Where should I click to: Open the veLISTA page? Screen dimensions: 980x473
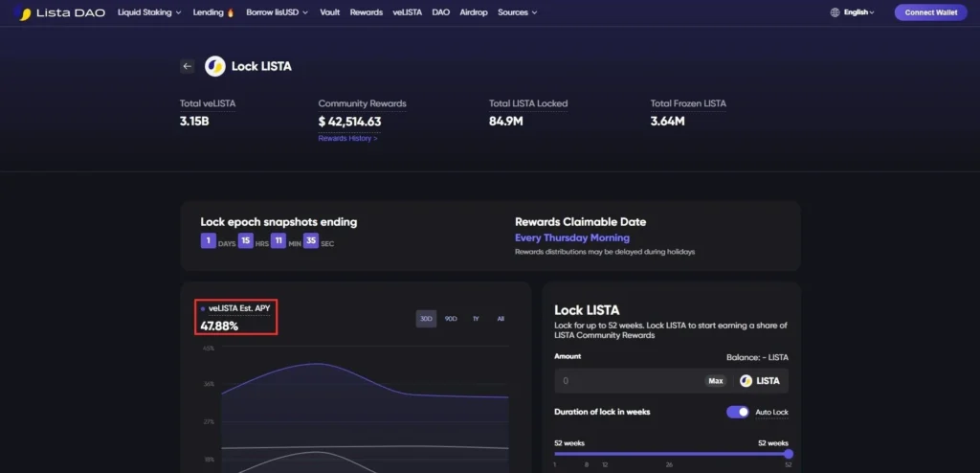408,12
